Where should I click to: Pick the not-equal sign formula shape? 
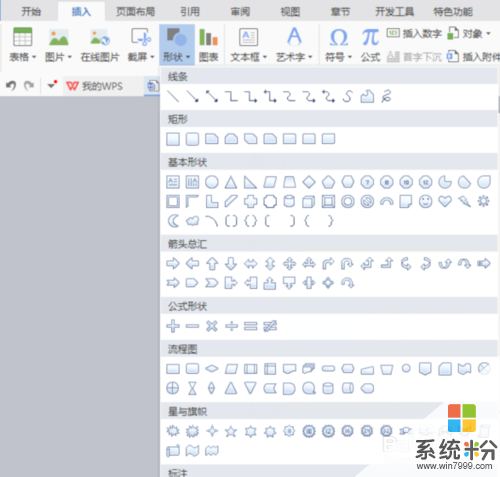tap(270, 326)
